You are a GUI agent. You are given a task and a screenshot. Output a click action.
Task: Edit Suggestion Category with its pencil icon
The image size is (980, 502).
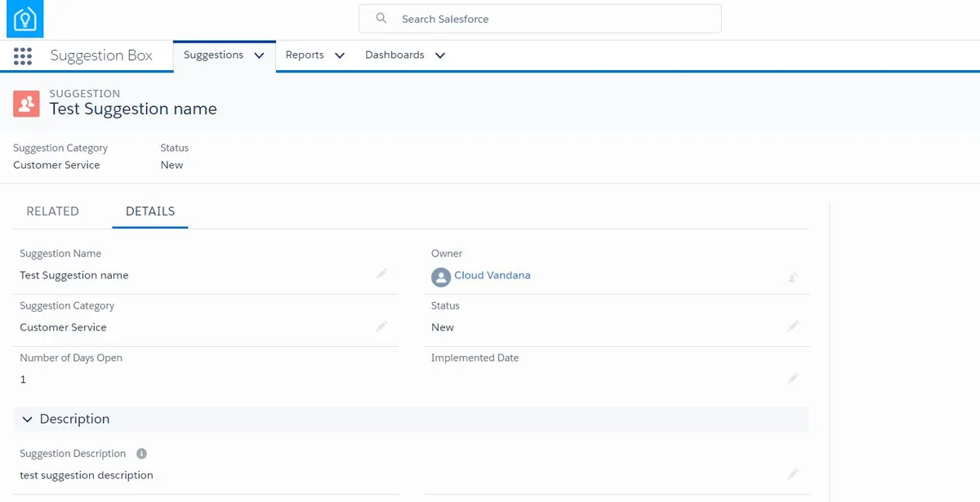pos(381,327)
